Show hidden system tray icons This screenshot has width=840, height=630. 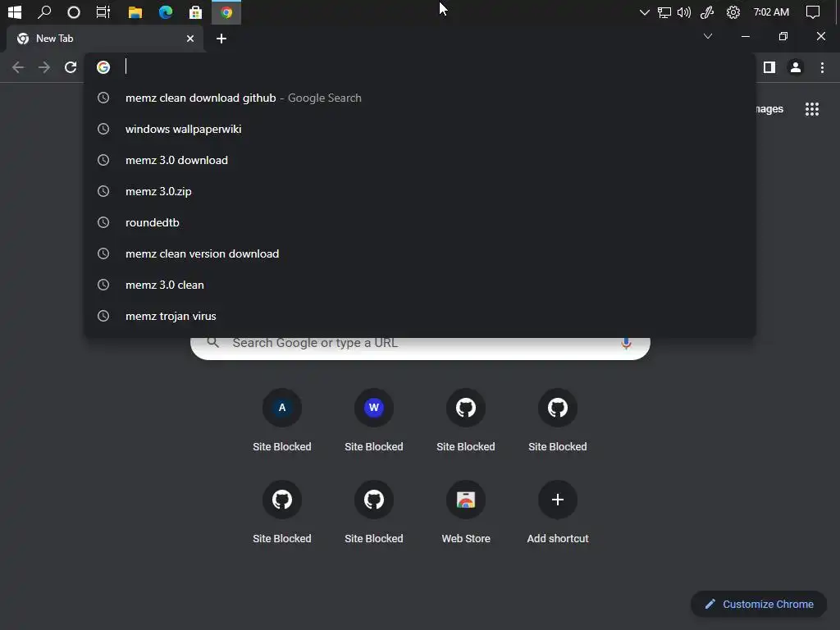pyautogui.click(x=645, y=11)
